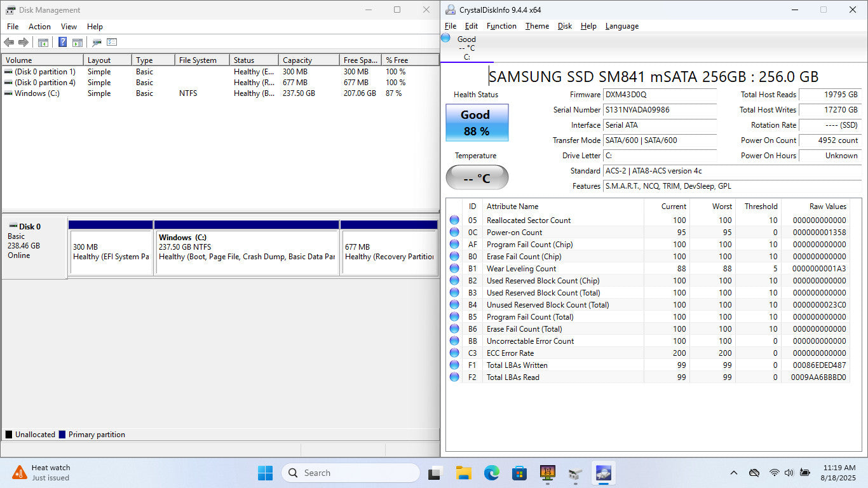Toggle the Show/Hide Action Pane toolbar icon
The width and height of the screenshot is (868, 488).
point(78,43)
